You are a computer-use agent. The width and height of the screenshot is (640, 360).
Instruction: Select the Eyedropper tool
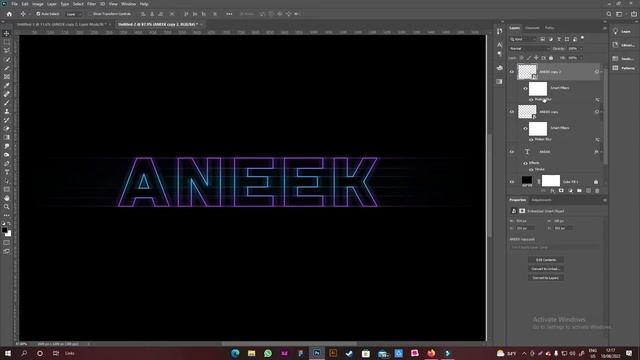[x=7, y=85]
